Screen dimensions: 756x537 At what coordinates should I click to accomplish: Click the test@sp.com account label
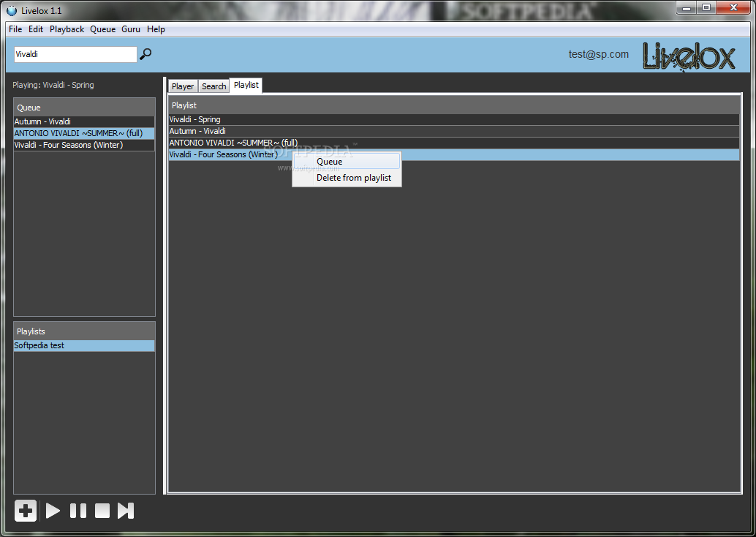point(598,54)
